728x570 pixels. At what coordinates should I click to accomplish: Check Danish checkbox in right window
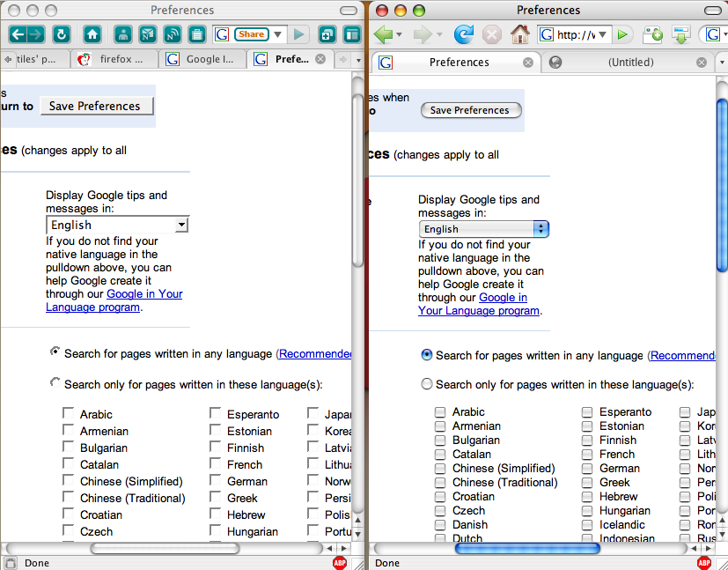pos(440,524)
